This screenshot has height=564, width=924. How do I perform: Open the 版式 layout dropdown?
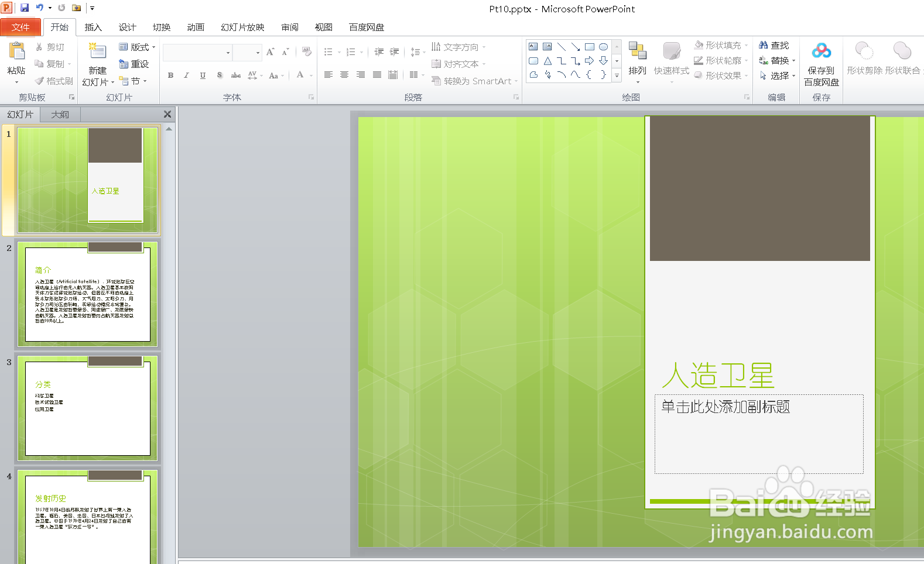[137, 47]
